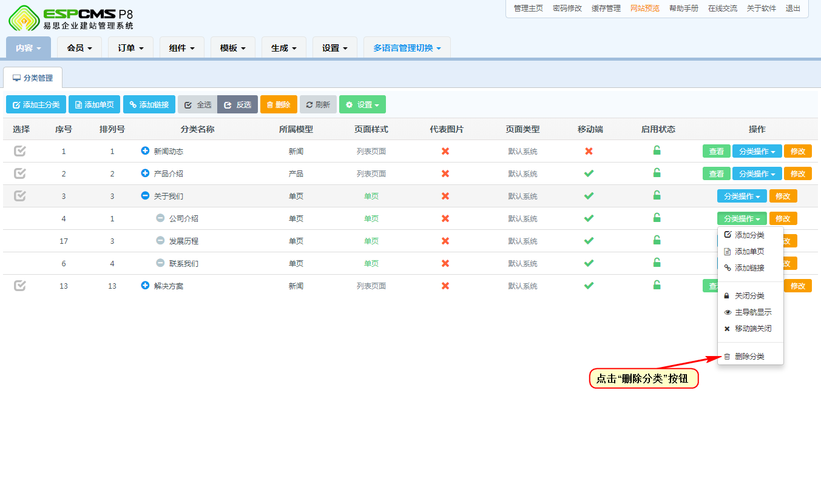Click the 全选 button
Screen dimensions: 821x504
198,104
